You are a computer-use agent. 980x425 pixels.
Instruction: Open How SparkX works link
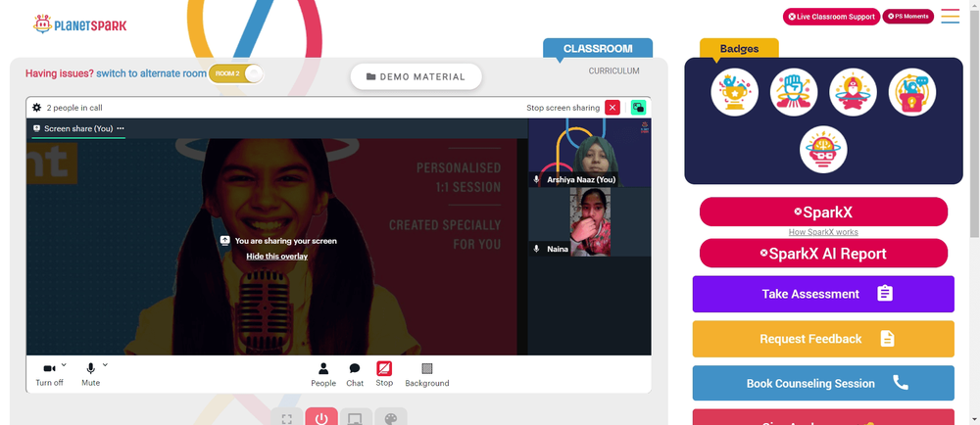click(823, 232)
